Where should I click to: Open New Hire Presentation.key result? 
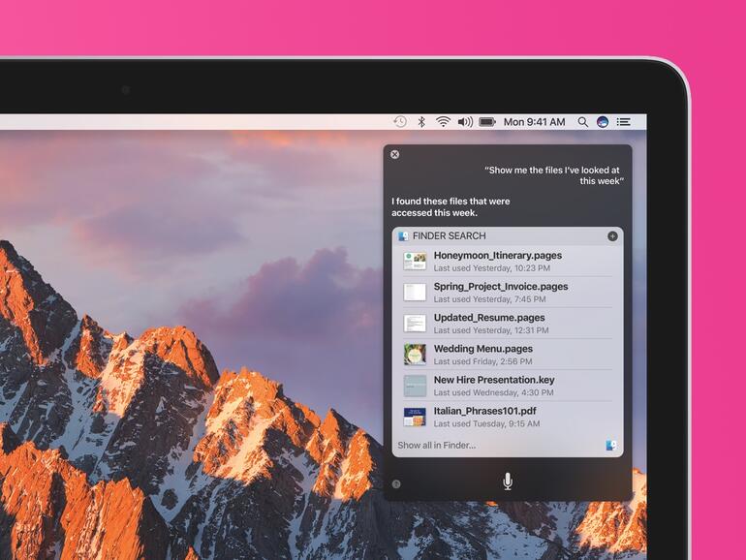point(508,386)
